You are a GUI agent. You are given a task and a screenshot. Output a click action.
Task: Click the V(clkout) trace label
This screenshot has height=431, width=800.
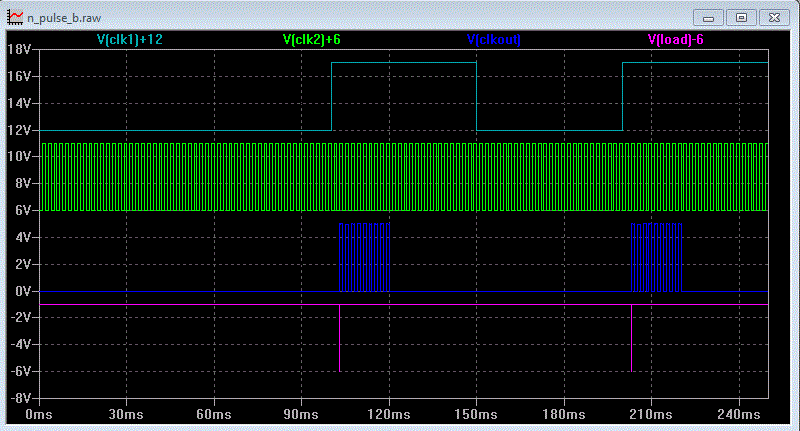[494, 39]
